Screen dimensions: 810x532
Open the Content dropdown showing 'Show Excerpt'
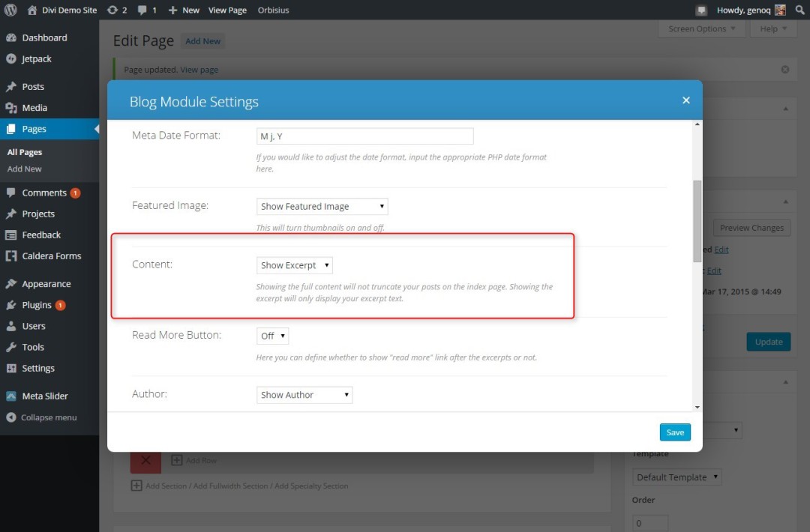click(294, 265)
